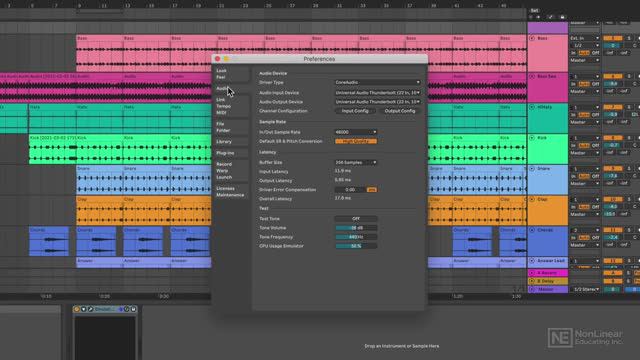Unfold the Answer Lead track via its arrow icon

(532, 260)
